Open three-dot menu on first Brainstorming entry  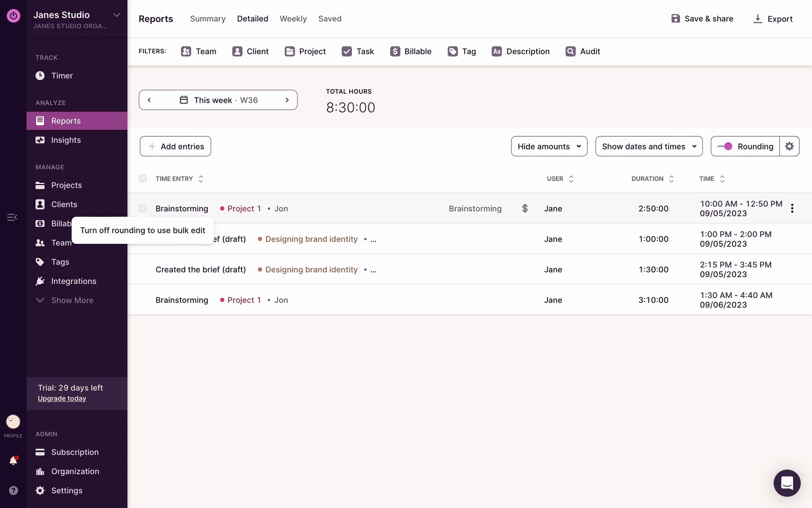pos(792,208)
